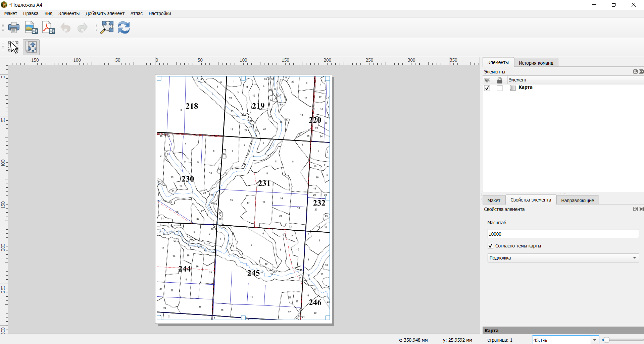Click the Масштаб input field
Image resolution: width=644 pixels, height=344 pixels.
[x=563, y=234]
